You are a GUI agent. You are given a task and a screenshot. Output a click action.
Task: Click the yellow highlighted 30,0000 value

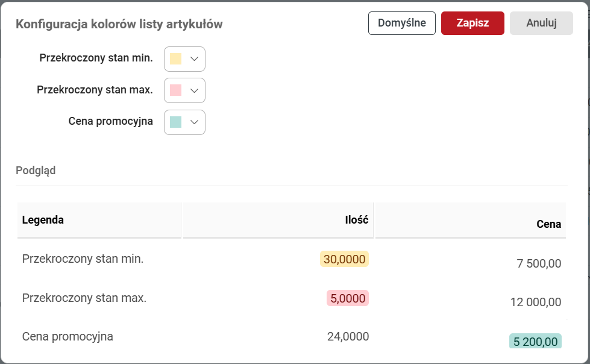point(344,259)
